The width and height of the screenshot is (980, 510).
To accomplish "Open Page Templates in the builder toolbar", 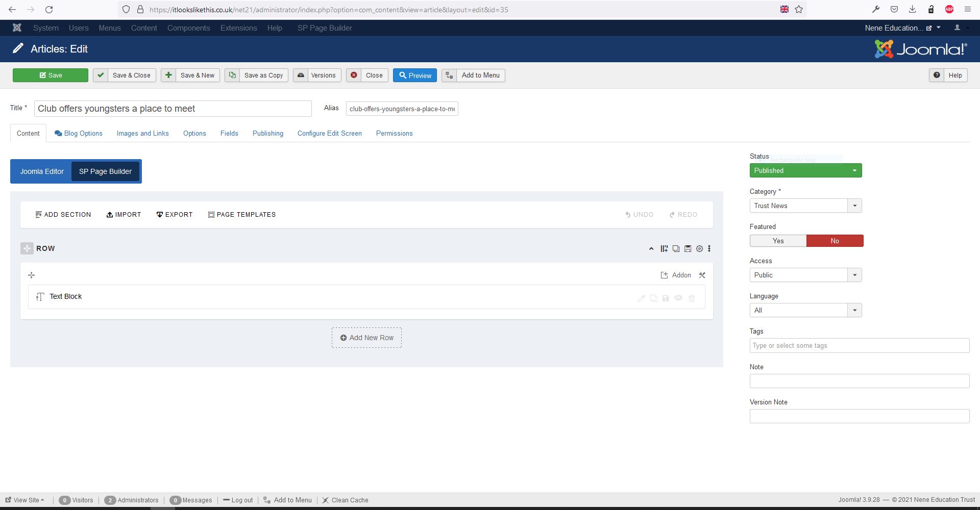I will [242, 214].
